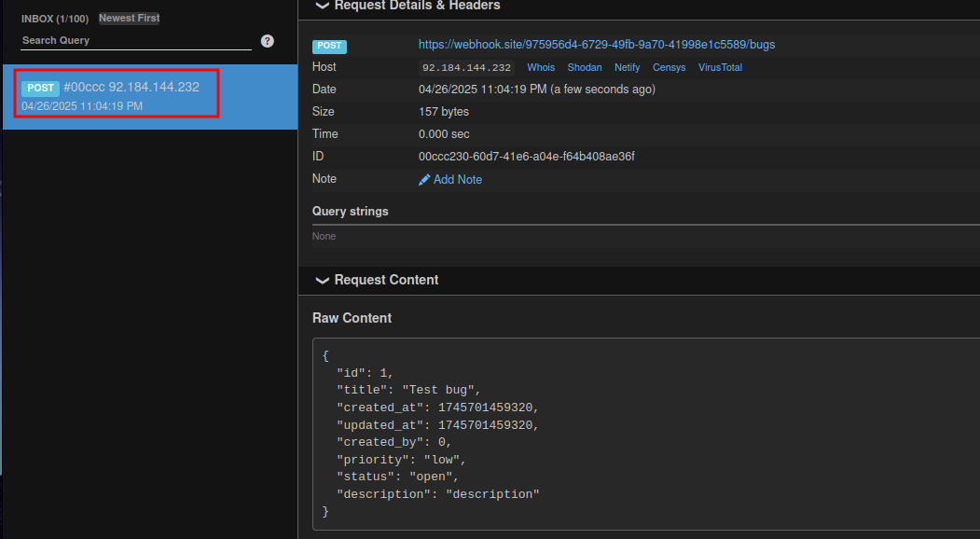Click the "status": "open" line
This screenshot has width=980, height=539.
click(x=397, y=477)
